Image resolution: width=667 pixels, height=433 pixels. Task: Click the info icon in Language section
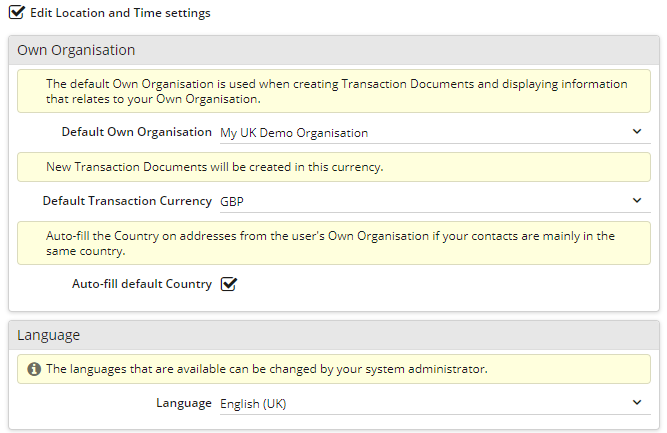(x=34, y=369)
